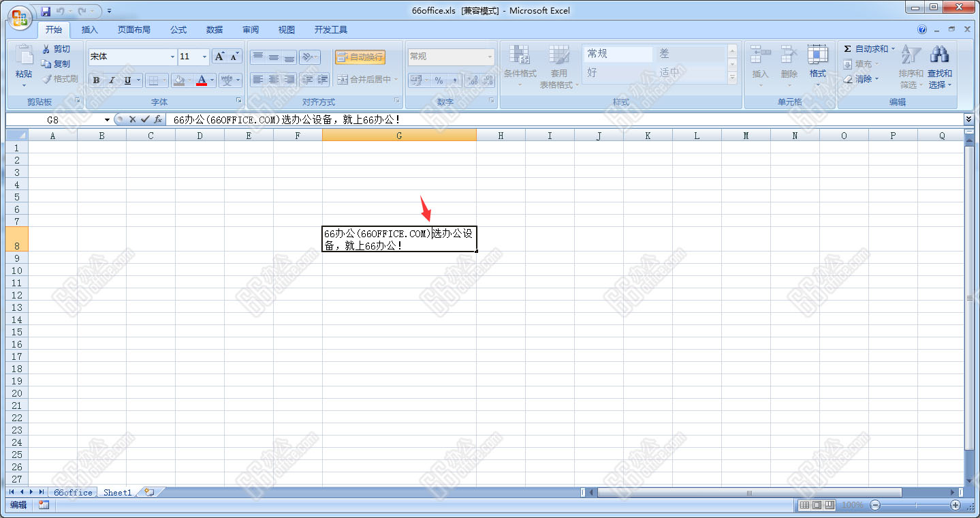Open 格式 cell format icon in 单元格 group
Viewport: 980px width, 518px height.
coord(817,55)
